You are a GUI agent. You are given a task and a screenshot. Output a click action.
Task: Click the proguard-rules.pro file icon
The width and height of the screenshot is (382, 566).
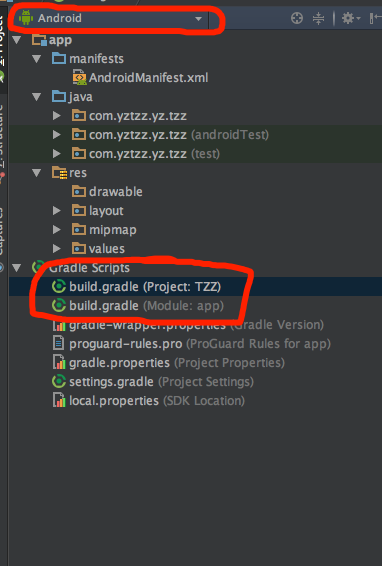click(59, 343)
